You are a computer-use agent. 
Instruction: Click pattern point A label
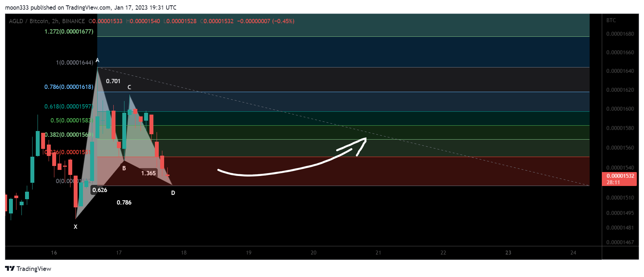(x=97, y=60)
